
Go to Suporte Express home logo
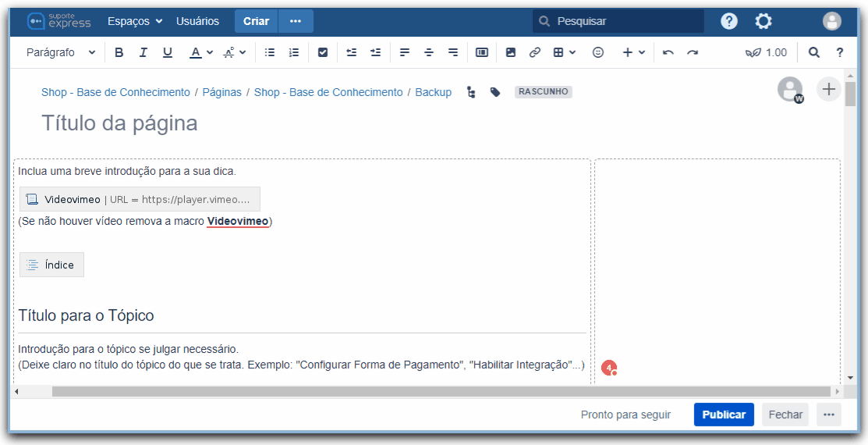(x=58, y=21)
